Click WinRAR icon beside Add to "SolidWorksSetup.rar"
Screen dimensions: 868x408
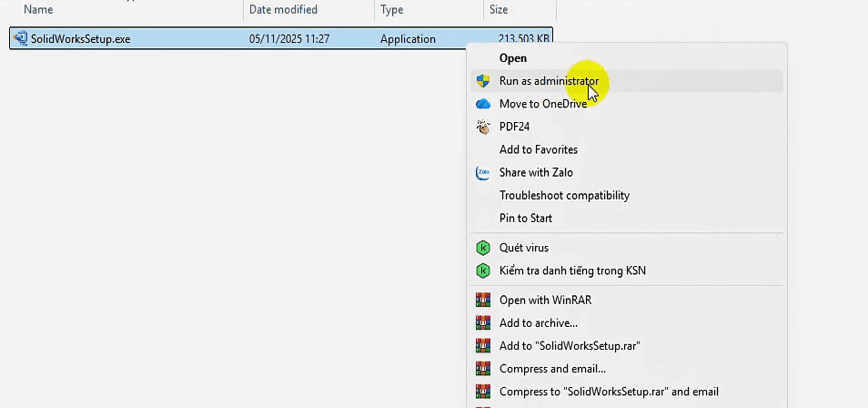pos(483,345)
